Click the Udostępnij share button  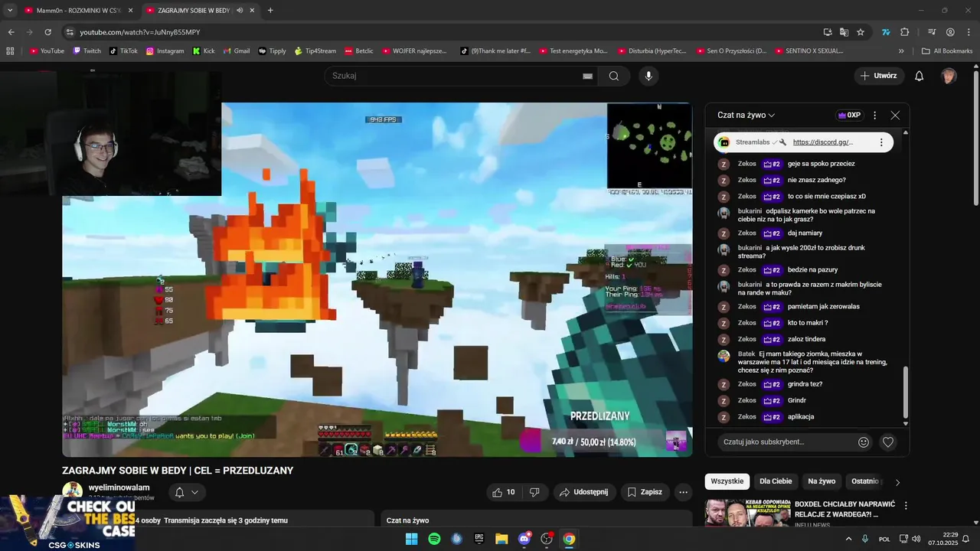(583, 492)
